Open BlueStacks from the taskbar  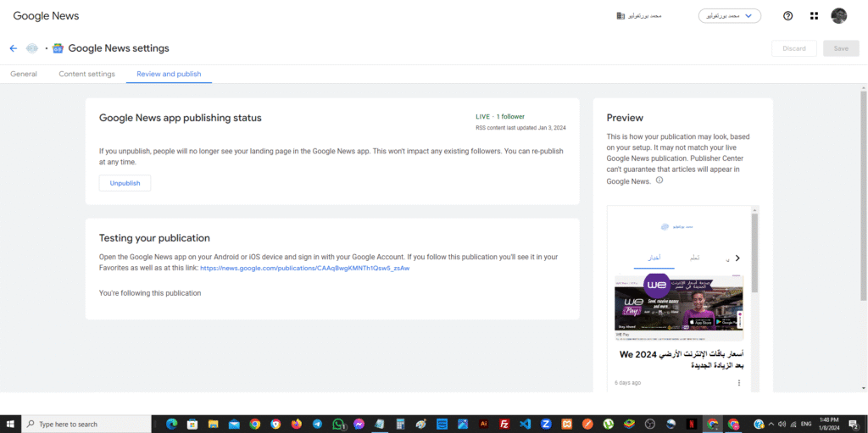[x=630, y=425]
